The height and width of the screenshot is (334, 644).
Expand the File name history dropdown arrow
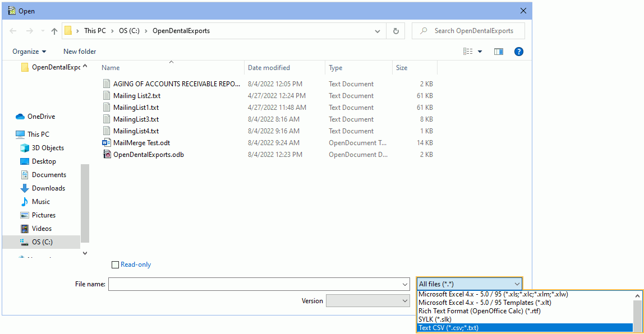pos(405,284)
